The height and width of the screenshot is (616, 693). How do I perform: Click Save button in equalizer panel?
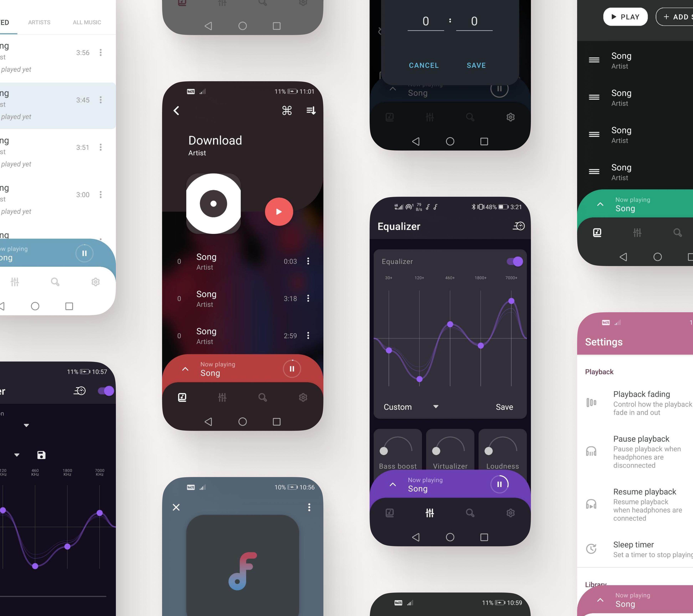click(504, 407)
